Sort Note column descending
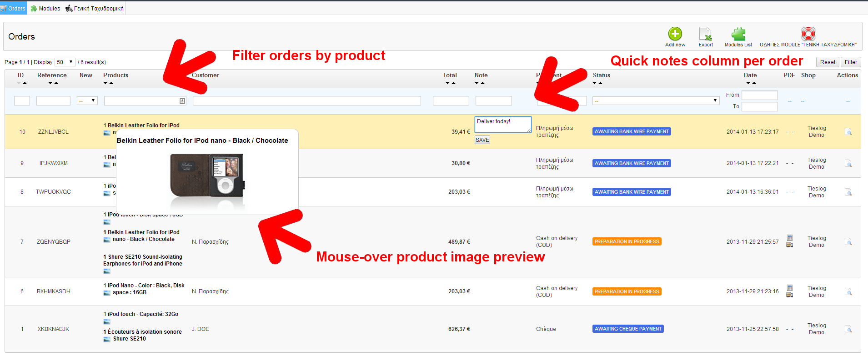Image resolution: width=868 pixels, height=356 pixels. [x=477, y=83]
